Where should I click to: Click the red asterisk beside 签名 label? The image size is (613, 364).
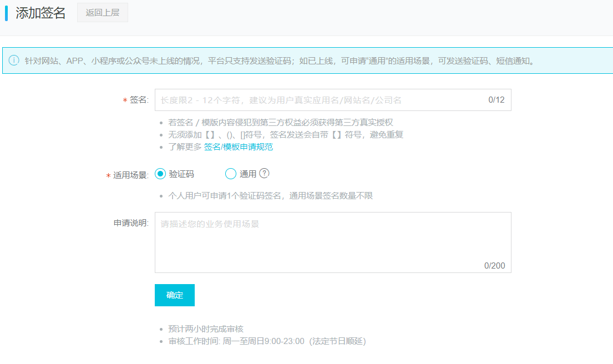pos(123,100)
